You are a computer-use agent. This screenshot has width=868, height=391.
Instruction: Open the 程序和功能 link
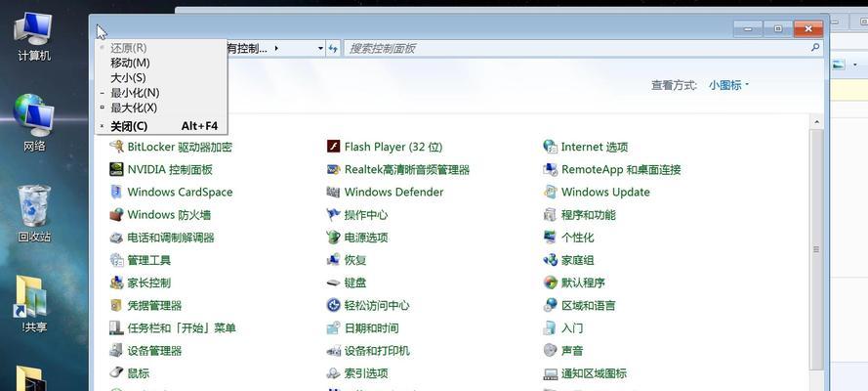click(589, 215)
